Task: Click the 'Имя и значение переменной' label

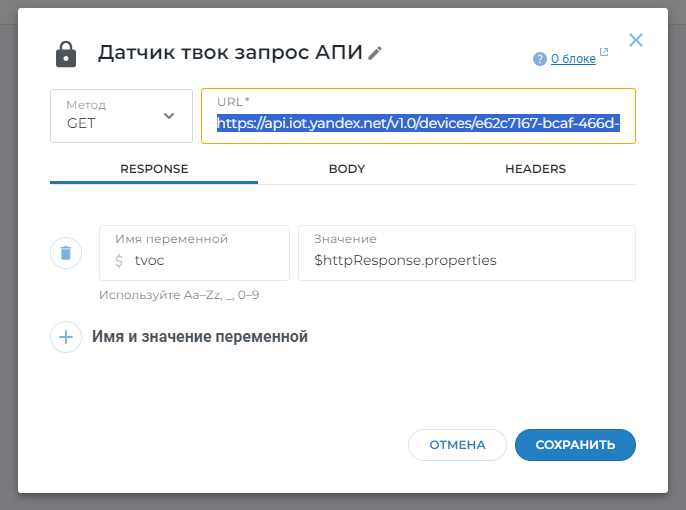Action: (x=200, y=337)
